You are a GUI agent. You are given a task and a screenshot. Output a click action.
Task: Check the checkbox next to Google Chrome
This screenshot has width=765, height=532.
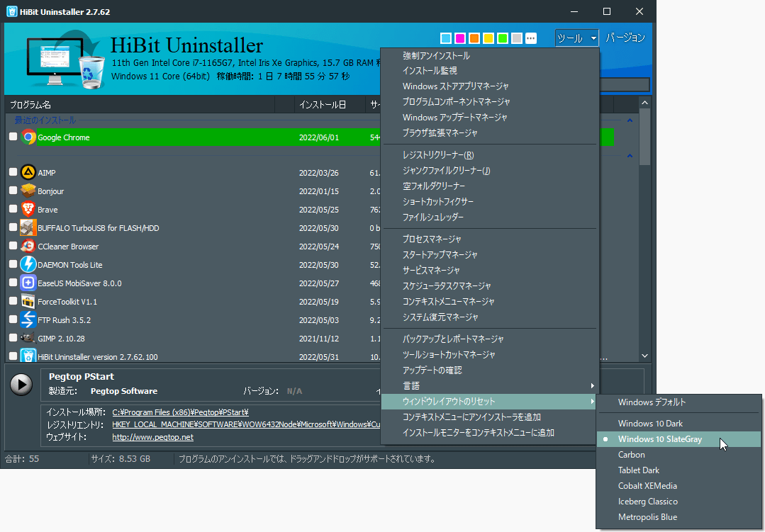(12, 137)
